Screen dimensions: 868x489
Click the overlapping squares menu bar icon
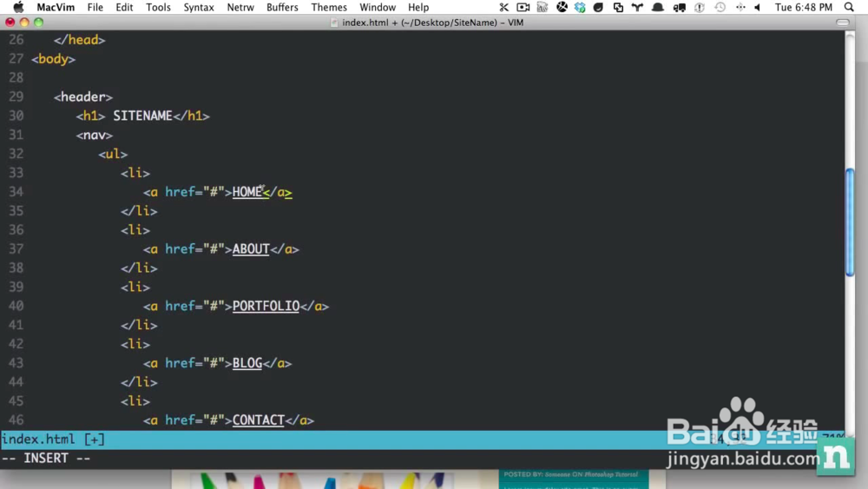[618, 7]
